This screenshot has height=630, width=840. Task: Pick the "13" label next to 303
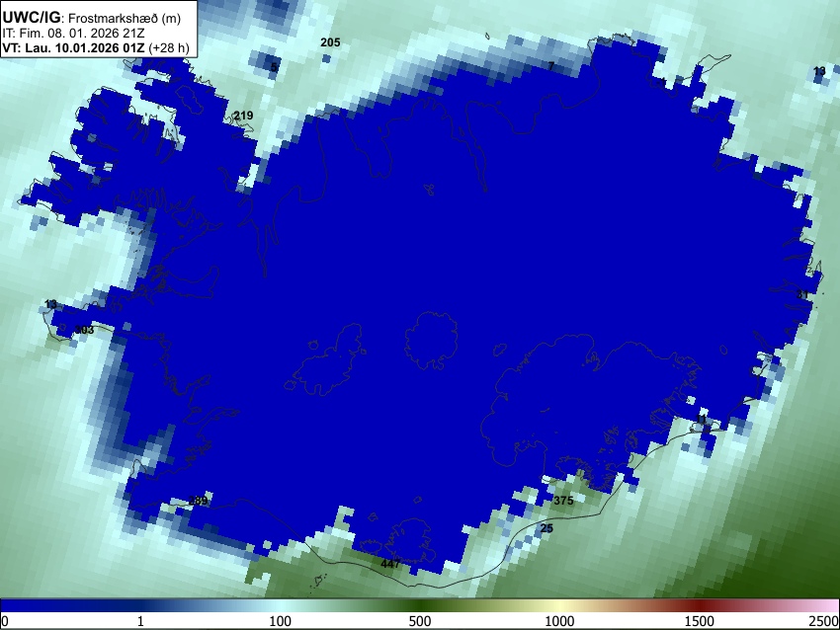[50, 304]
